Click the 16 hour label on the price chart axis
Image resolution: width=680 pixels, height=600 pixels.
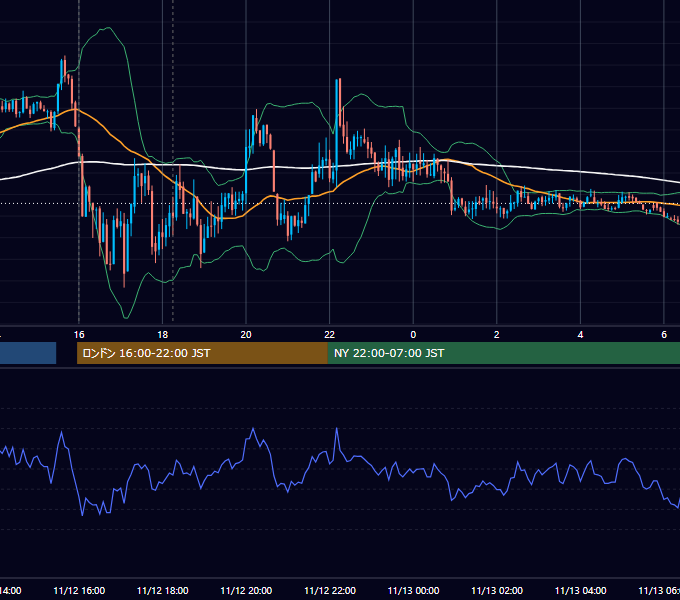pos(79,335)
